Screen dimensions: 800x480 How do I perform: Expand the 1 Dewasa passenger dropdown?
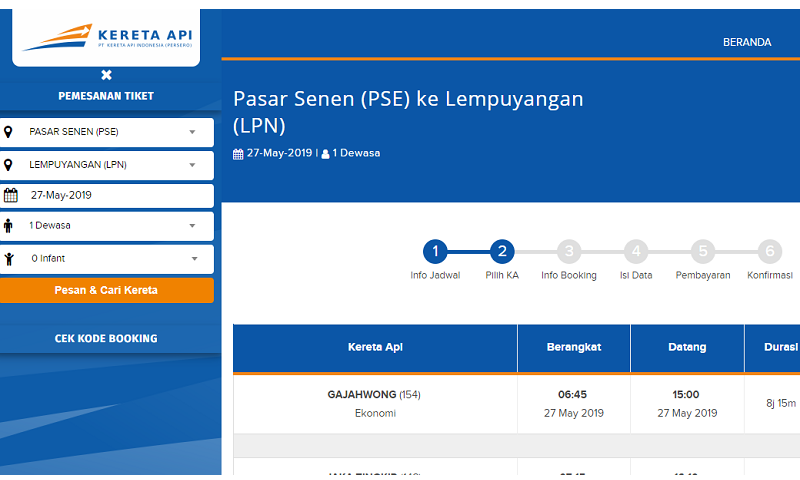[x=112, y=226]
